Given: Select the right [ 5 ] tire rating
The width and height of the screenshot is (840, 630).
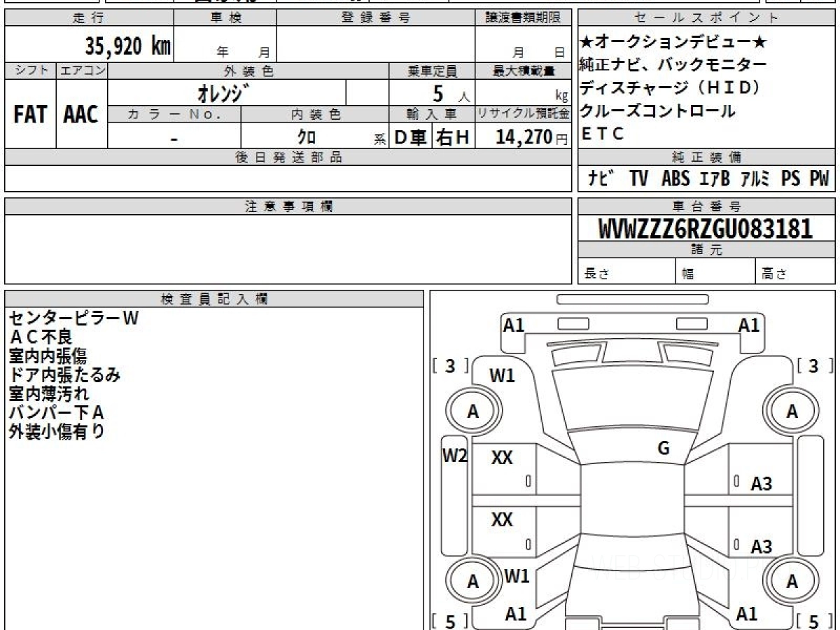Looking at the screenshot, I should coord(813,621).
